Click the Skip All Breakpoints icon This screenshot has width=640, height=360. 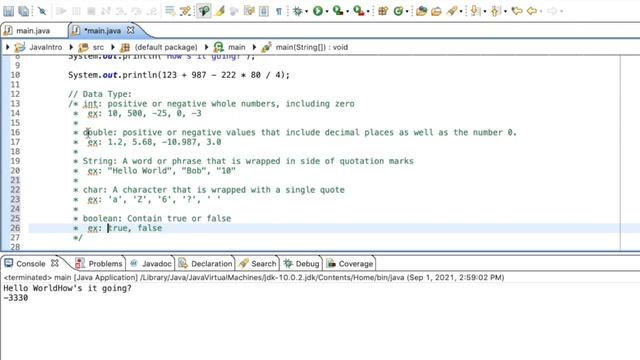click(x=42, y=11)
